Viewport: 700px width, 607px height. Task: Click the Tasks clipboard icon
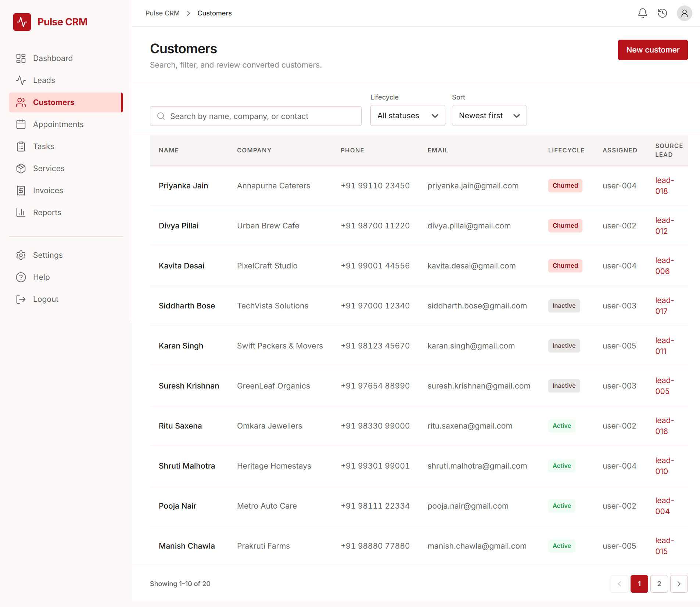[x=21, y=147]
